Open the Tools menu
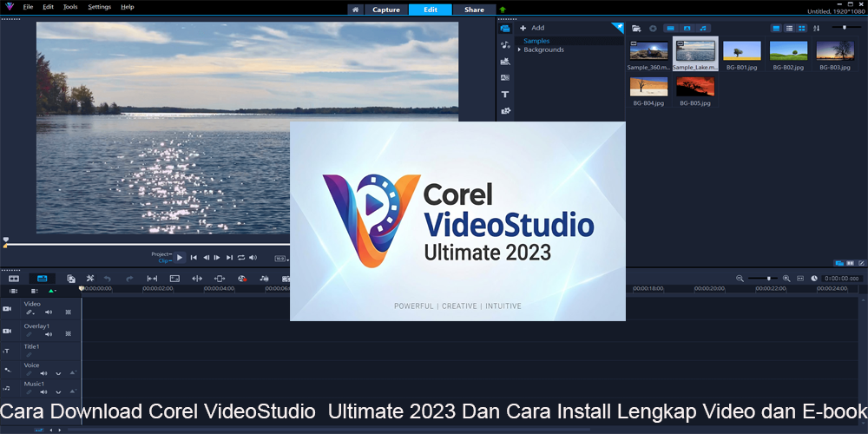Viewport: 868px width, 434px height. click(70, 7)
